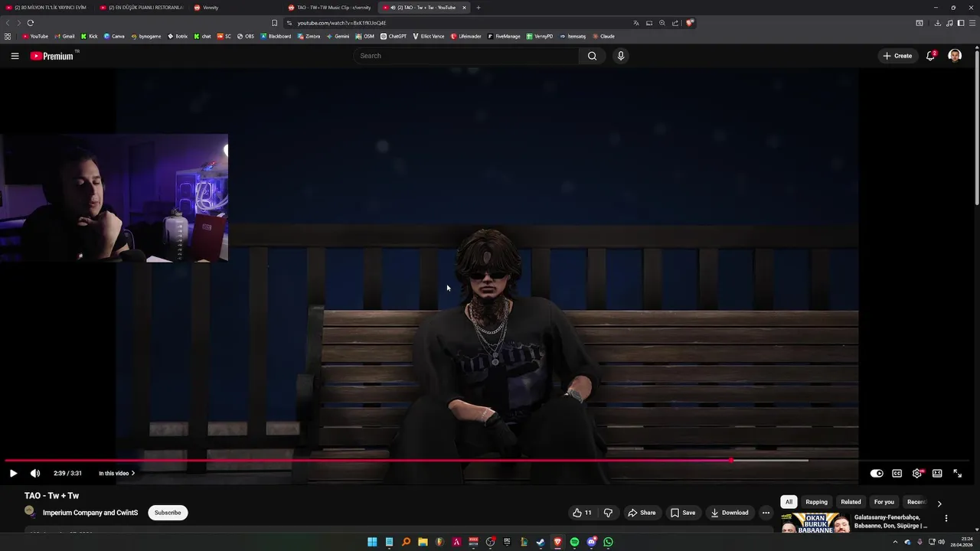Click the progress bar scrubber handle

click(731, 461)
